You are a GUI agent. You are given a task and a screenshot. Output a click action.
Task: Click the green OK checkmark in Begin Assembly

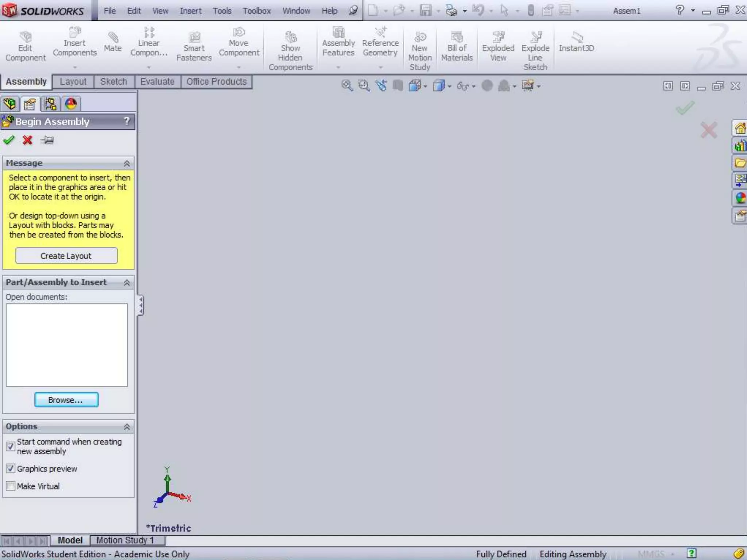click(x=9, y=140)
